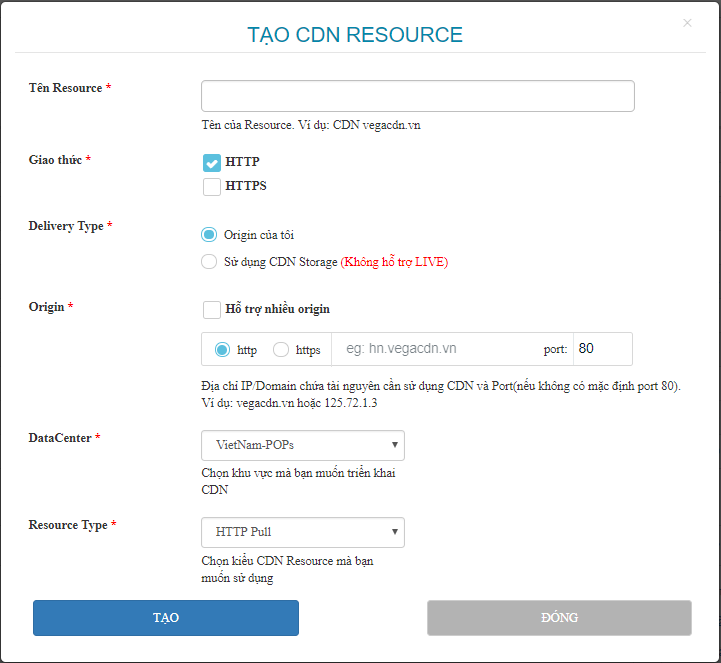Focus the origin domain field hn.vegacdn.vn

pos(430,349)
